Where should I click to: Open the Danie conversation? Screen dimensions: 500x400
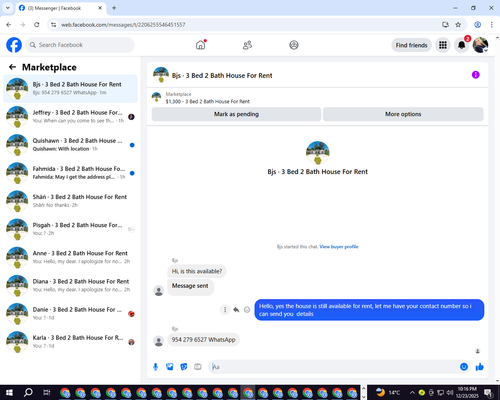(x=70, y=314)
